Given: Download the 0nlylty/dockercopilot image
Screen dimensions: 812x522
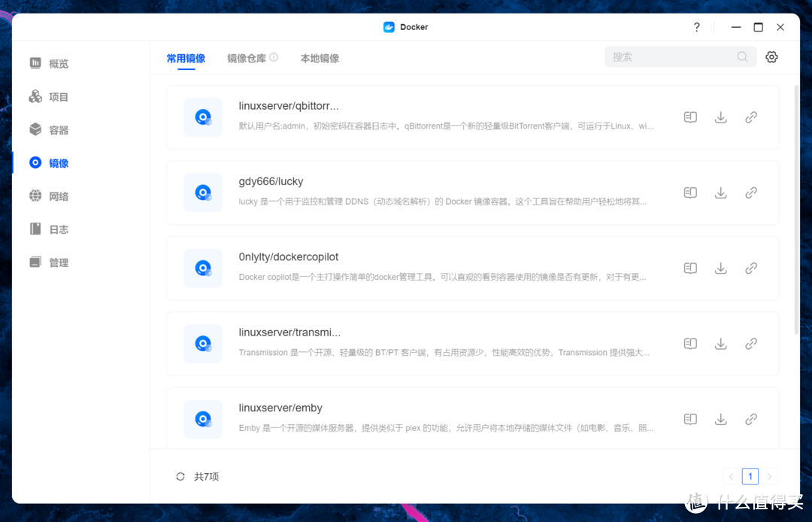Looking at the screenshot, I should click(720, 268).
